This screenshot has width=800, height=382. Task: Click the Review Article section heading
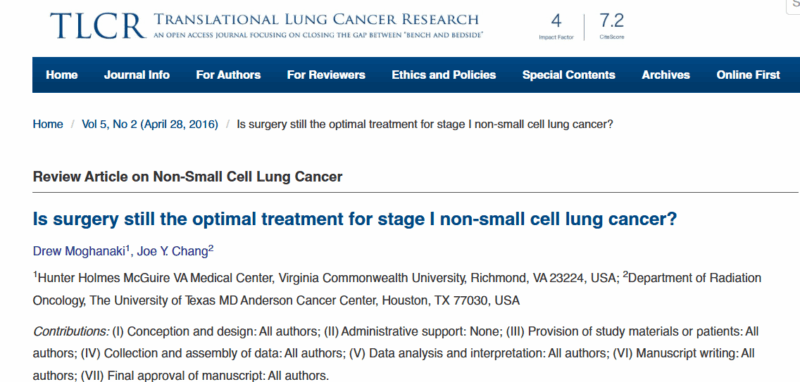[x=188, y=177]
